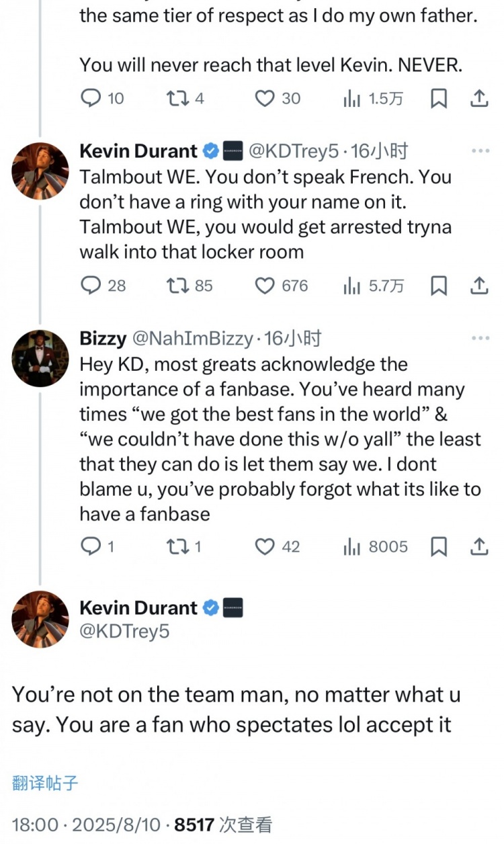Image resolution: width=504 pixels, height=844 pixels.
Task: Open @KDTrey5 handle in the main tweet
Action: pyautogui.click(x=124, y=632)
